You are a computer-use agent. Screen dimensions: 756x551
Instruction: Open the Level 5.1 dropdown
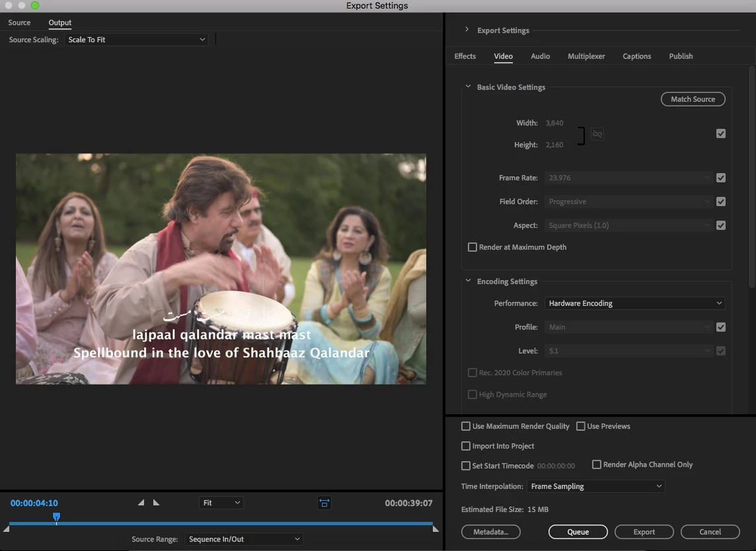click(x=628, y=350)
